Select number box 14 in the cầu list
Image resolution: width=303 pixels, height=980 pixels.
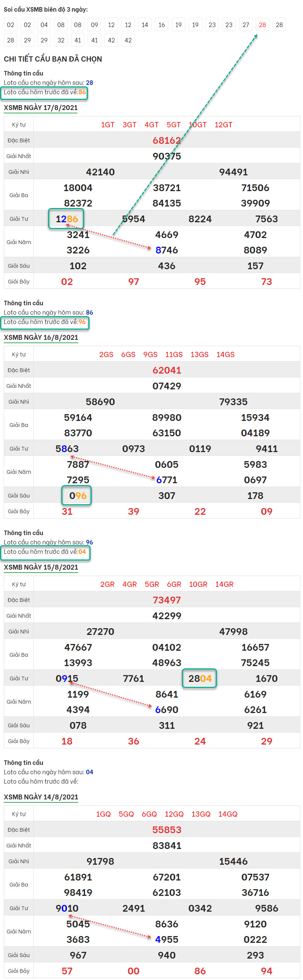145,25
